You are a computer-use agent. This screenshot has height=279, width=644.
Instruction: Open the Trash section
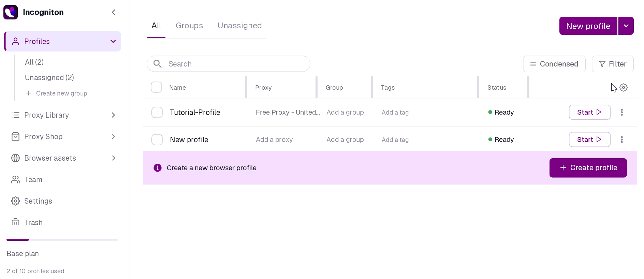[27, 222]
